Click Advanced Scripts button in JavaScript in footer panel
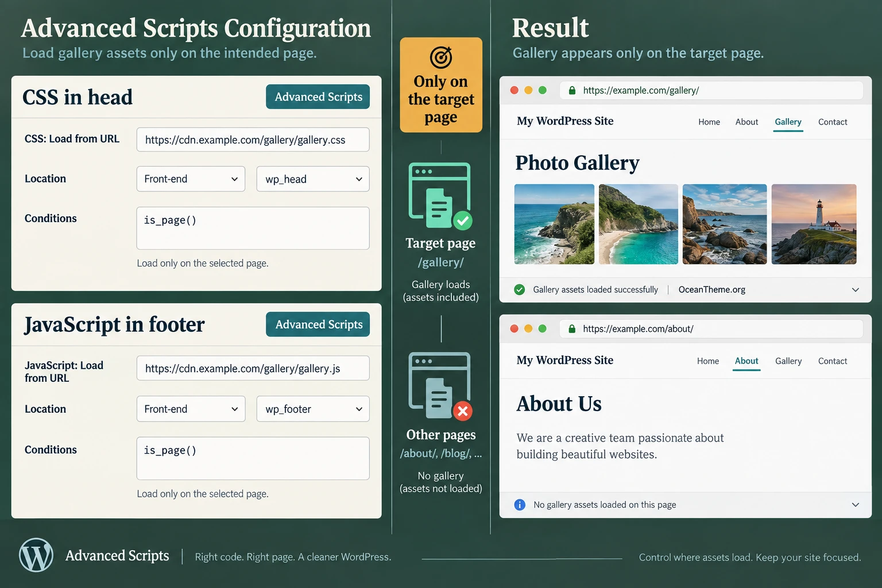The height and width of the screenshot is (588, 882). pos(318,324)
